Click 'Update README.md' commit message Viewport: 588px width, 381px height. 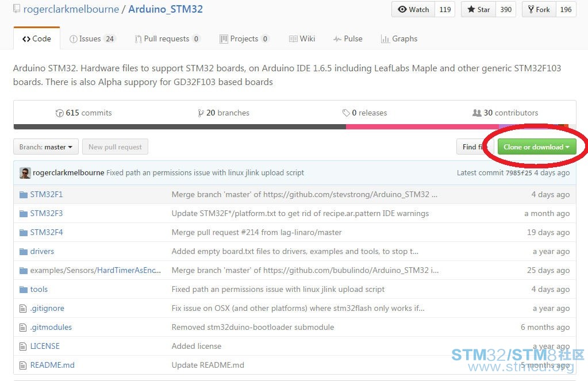(x=207, y=365)
